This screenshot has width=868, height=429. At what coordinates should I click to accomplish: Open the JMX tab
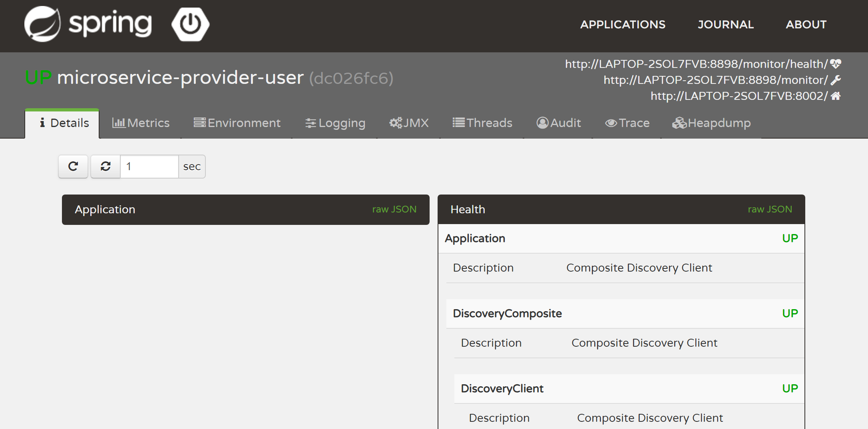point(409,123)
